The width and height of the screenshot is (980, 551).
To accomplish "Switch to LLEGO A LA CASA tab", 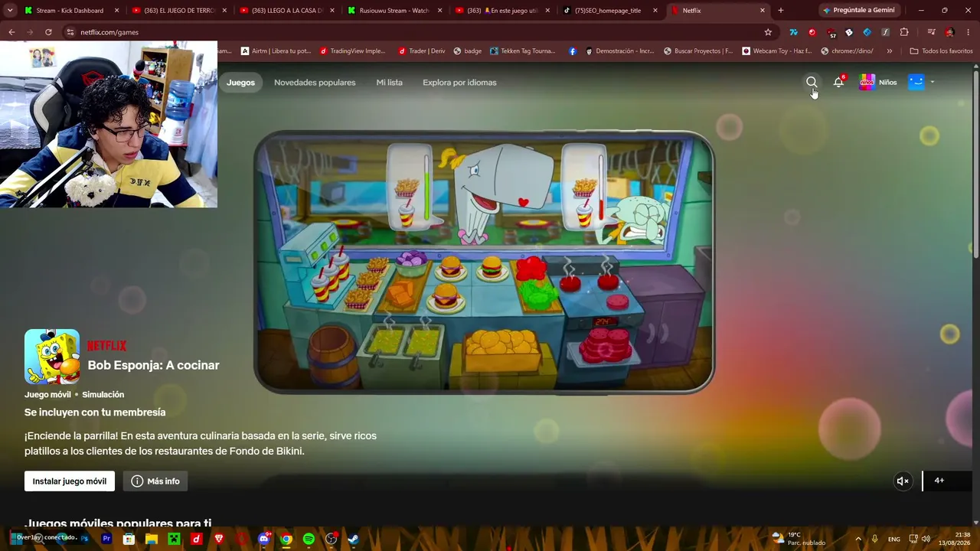I will [287, 10].
